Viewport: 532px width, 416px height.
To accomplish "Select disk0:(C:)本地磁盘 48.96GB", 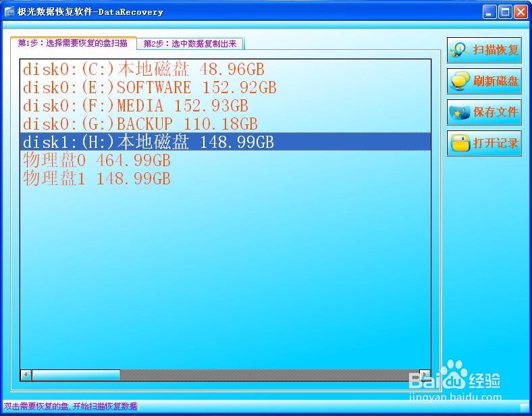I will pos(225,69).
